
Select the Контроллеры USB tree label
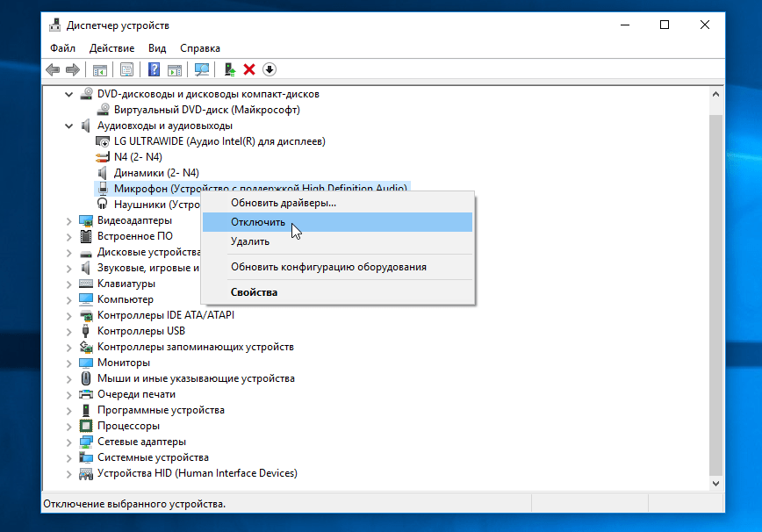(x=141, y=331)
